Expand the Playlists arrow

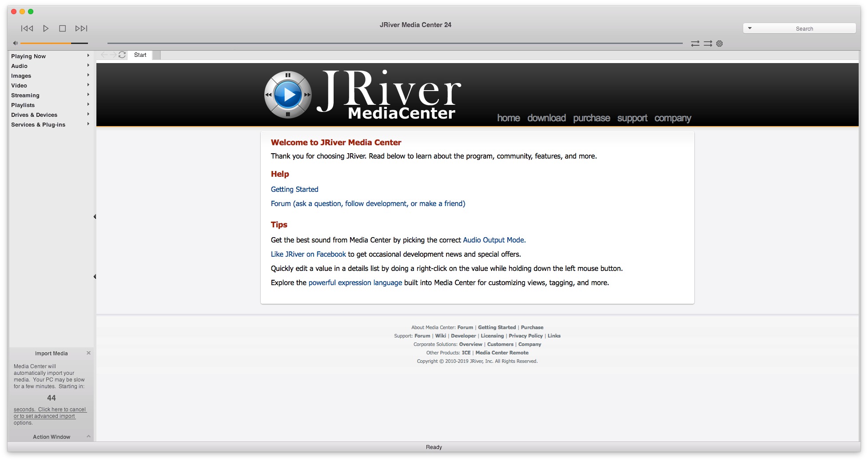(x=88, y=104)
